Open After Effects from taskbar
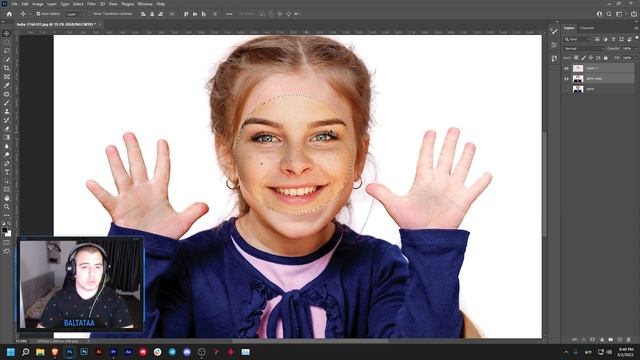The width and height of the screenshot is (640, 360). (x=128, y=352)
